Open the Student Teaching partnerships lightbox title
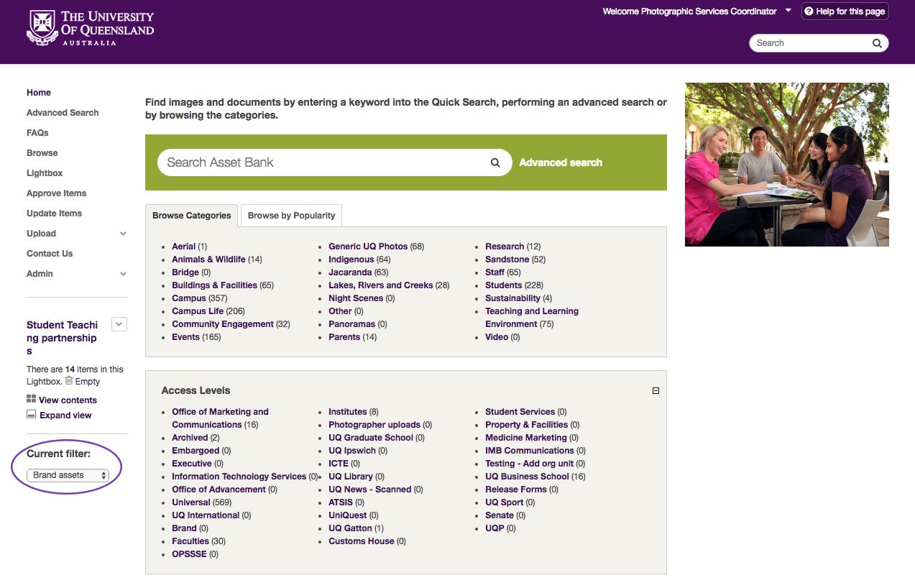Image resolution: width=915 pixels, height=588 pixels. (x=62, y=338)
